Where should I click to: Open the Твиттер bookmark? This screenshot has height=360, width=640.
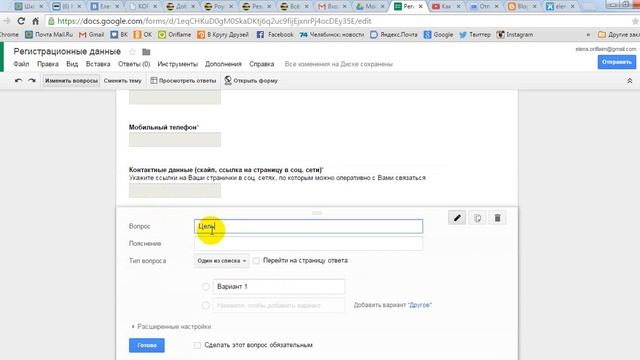475,35
